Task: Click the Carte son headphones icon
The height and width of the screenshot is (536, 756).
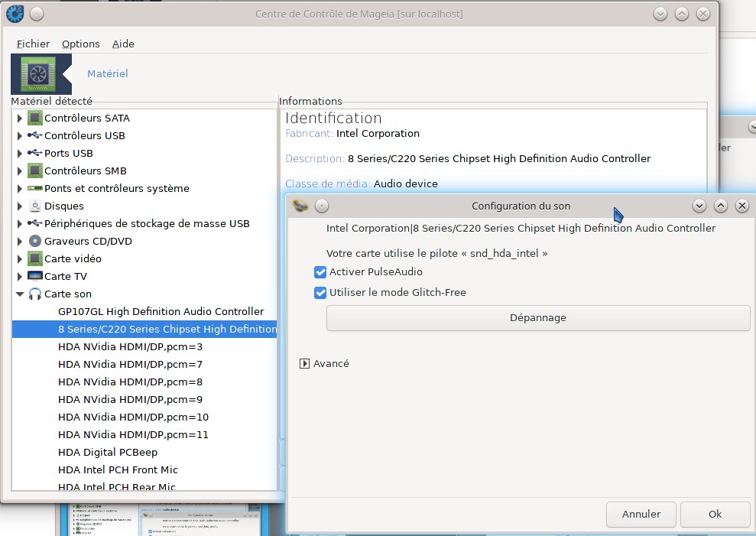Action: (x=34, y=294)
